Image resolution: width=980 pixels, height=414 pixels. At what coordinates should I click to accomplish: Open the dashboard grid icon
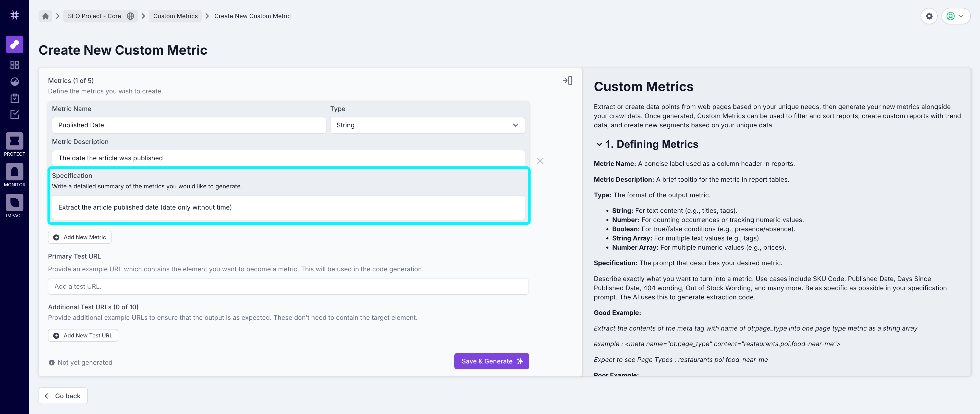pos(15,65)
